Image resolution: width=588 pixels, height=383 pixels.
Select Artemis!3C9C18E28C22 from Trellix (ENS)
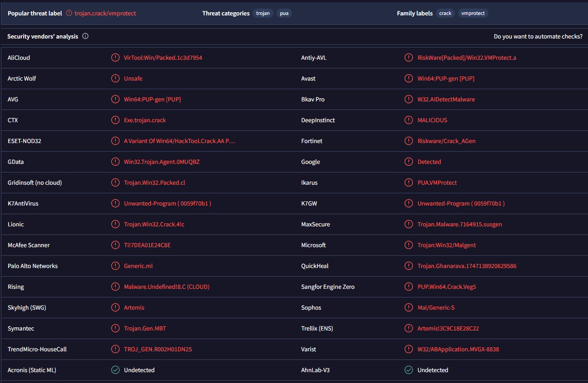tap(448, 328)
